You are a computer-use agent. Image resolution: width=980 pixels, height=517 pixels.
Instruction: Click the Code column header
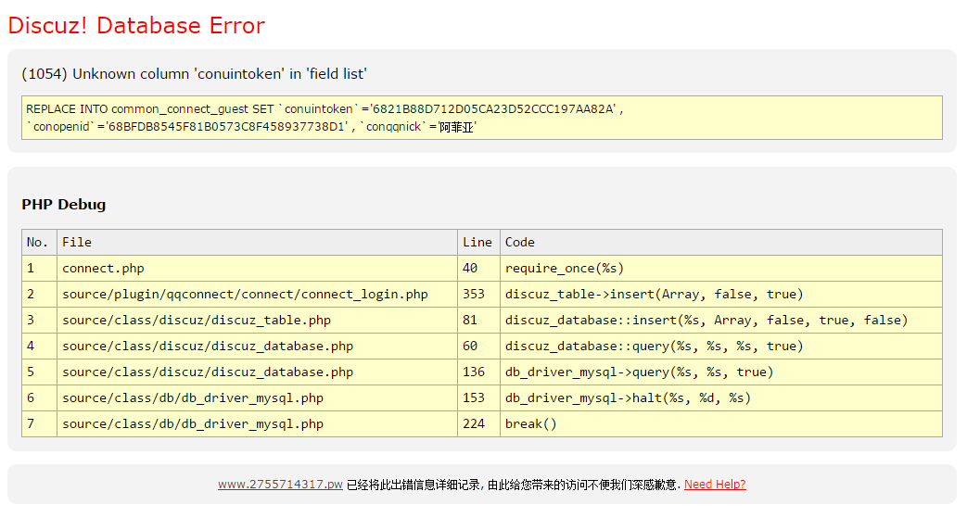[721, 242]
